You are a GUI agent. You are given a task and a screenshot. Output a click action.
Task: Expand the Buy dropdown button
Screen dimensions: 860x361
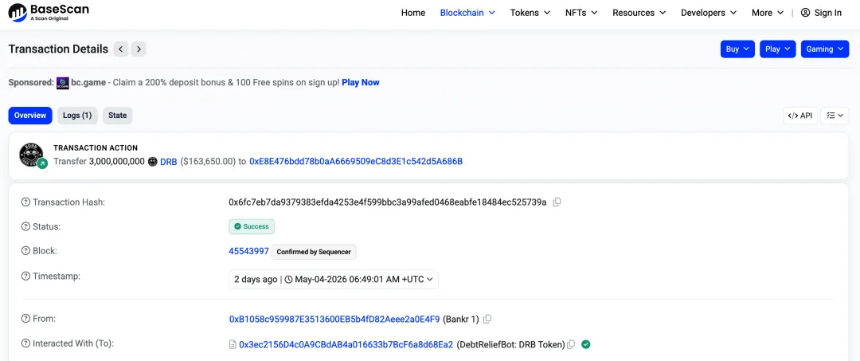coord(738,49)
